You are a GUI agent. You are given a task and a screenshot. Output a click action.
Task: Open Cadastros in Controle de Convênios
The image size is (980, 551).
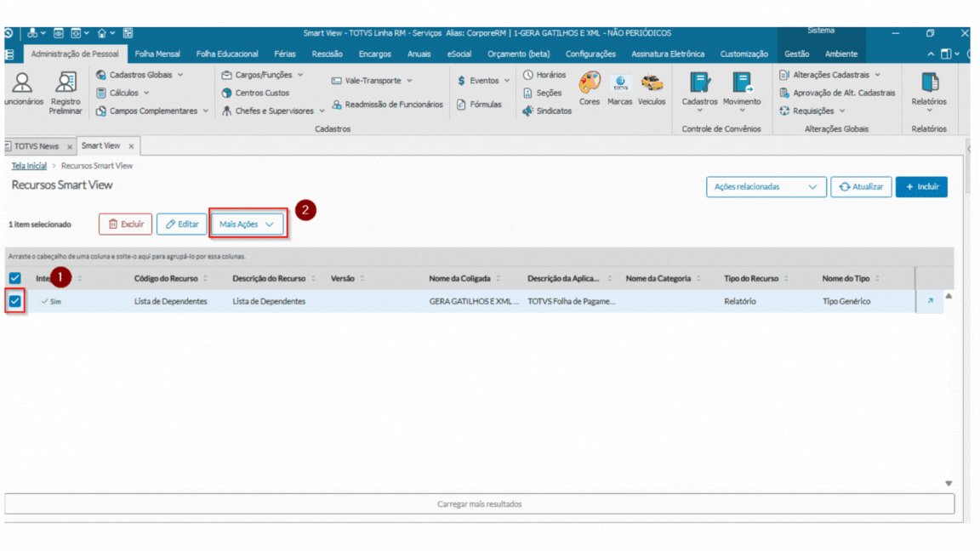[699, 92]
